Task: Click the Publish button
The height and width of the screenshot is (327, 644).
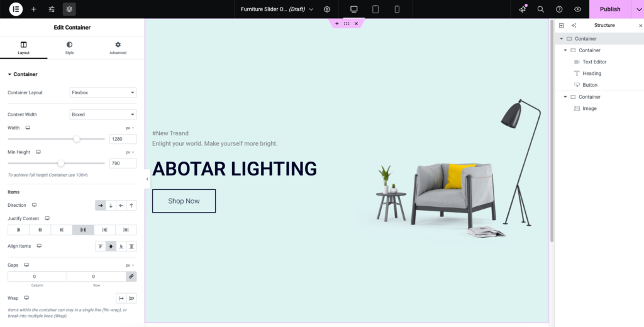Action: coord(610,9)
